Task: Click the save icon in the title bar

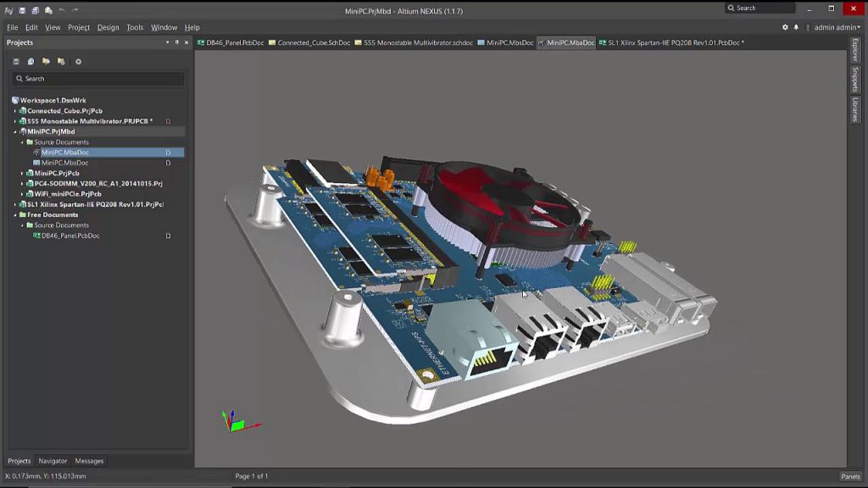Action: (x=21, y=10)
